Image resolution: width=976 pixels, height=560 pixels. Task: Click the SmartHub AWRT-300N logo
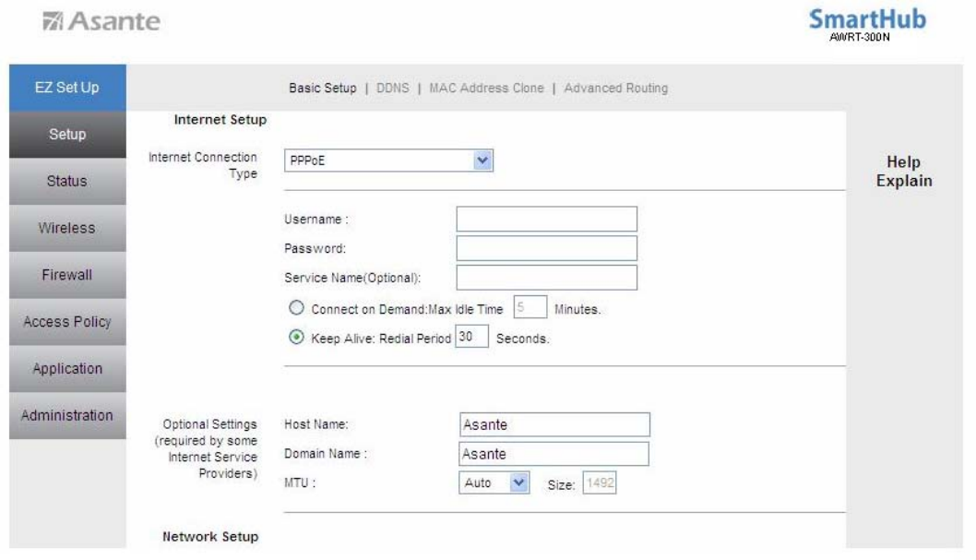pyautogui.click(x=867, y=25)
